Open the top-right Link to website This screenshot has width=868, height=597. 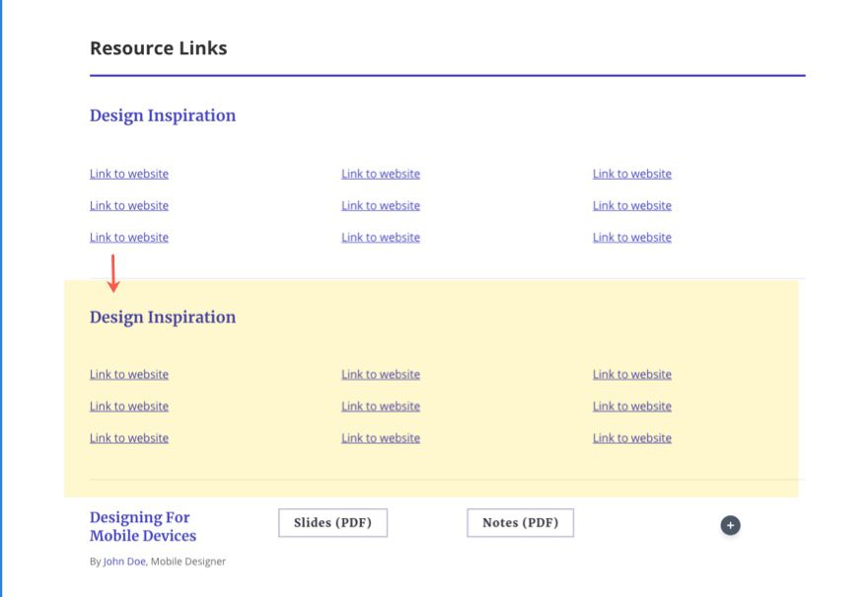[x=632, y=174]
